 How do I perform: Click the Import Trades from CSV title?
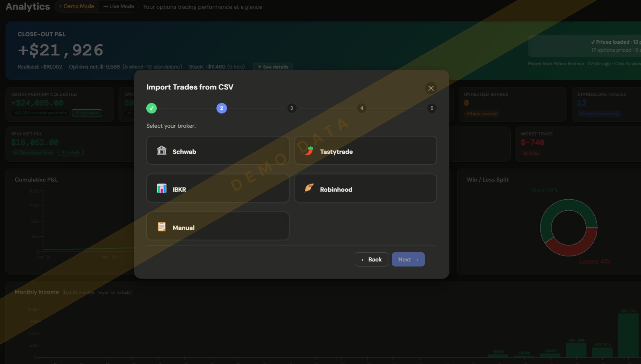point(190,87)
